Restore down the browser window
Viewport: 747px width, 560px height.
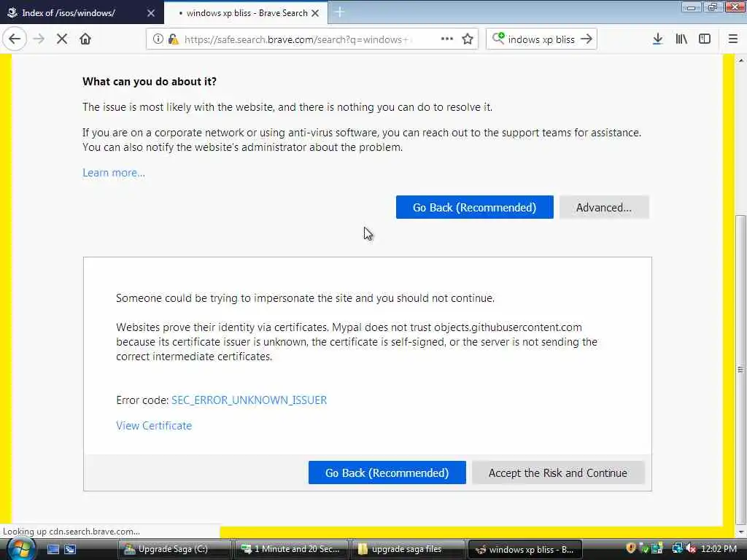pyautogui.click(x=712, y=7)
